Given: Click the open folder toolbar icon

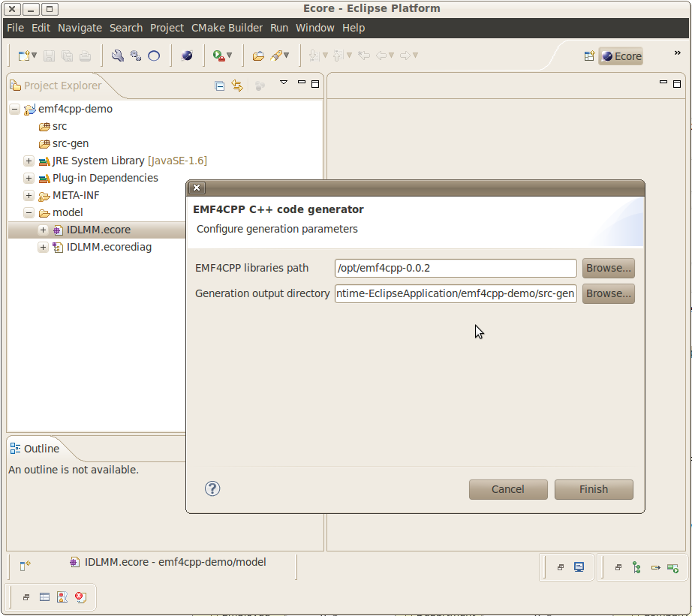Looking at the screenshot, I should [x=258, y=56].
